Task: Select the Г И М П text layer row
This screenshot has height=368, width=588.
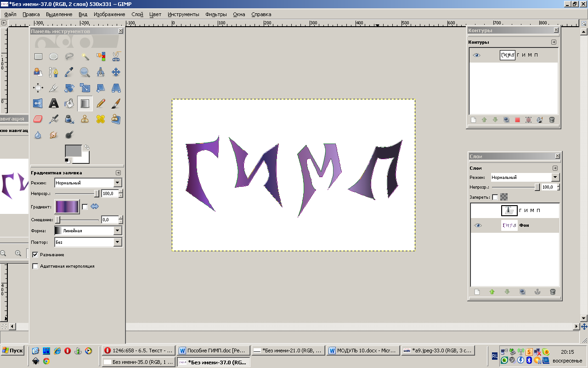Action: pyautogui.click(x=515, y=211)
